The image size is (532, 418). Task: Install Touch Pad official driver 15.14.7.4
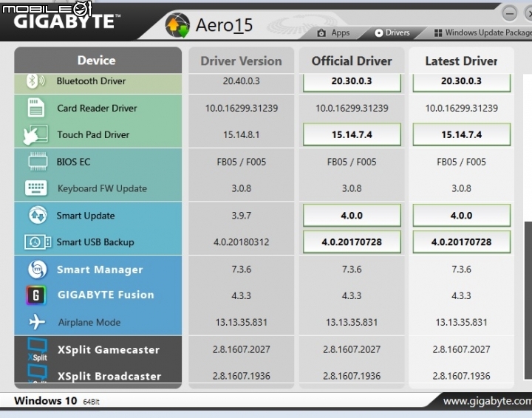(352, 134)
